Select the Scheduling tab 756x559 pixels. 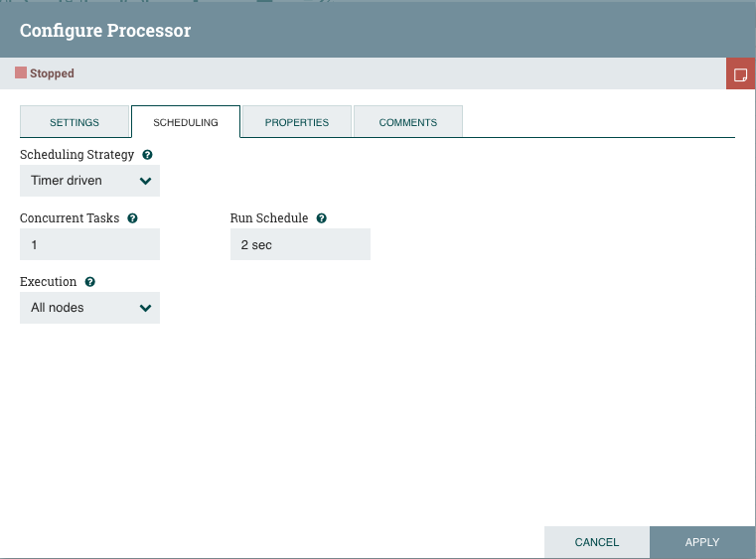186,122
